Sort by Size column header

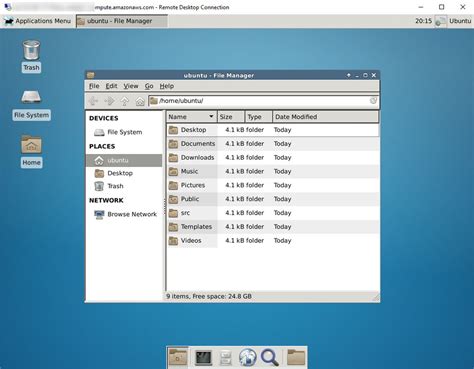click(x=231, y=117)
